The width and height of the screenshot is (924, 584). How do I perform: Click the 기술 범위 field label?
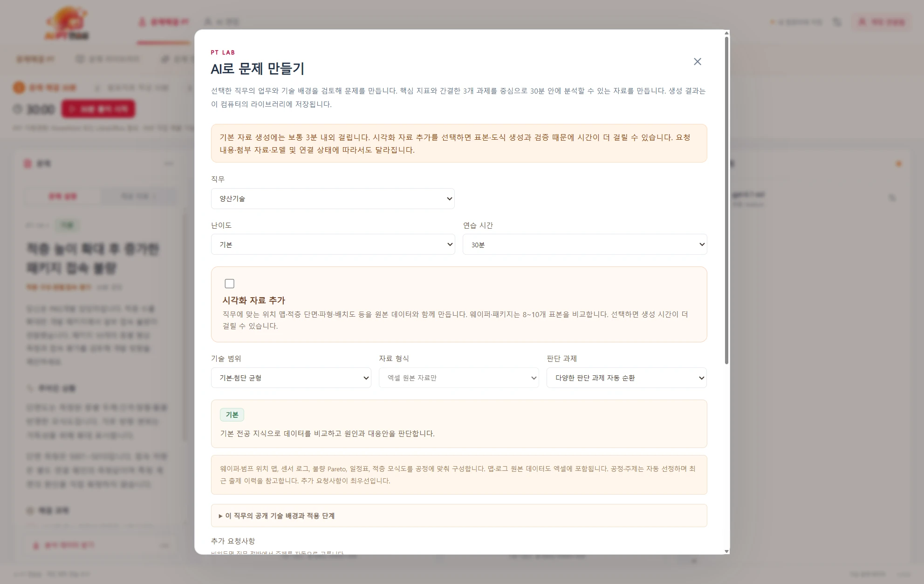[226, 359]
